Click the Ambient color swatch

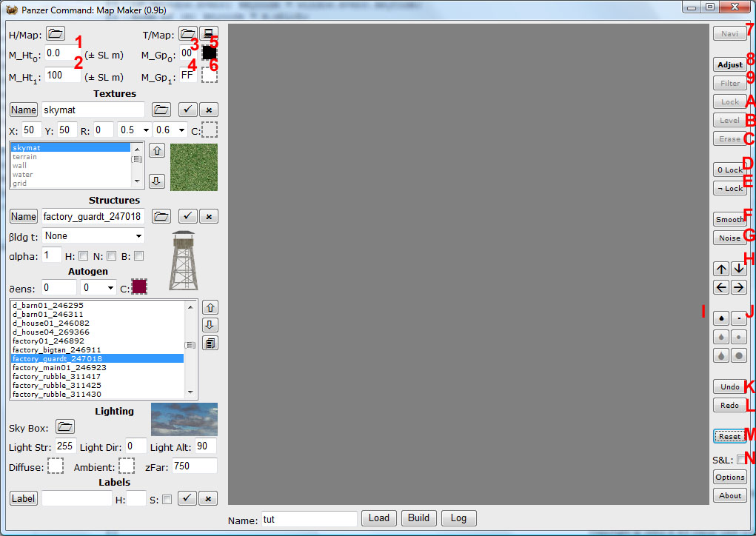tap(127, 466)
